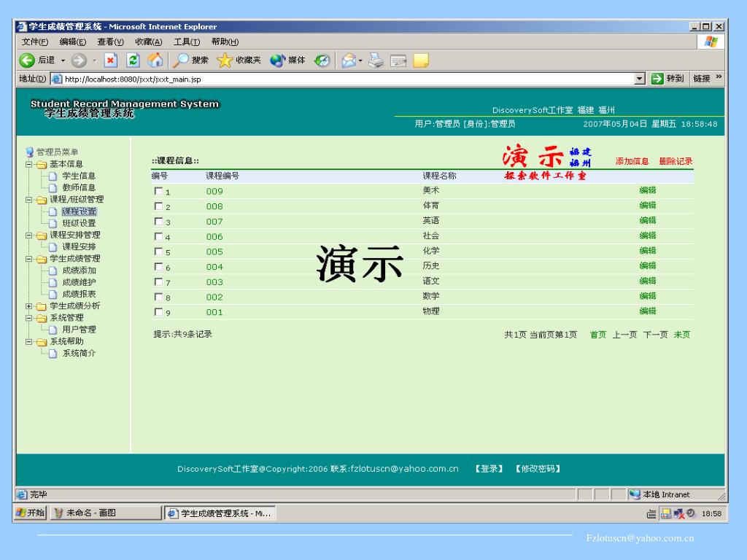Click the 学生成绩管理 folder icon
This screenshot has width=747, height=560.
42,259
